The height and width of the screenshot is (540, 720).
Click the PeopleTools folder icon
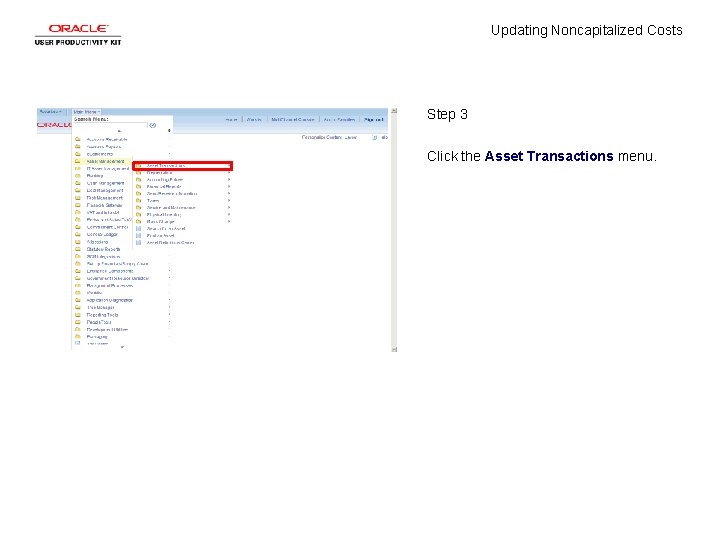[78, 322]
